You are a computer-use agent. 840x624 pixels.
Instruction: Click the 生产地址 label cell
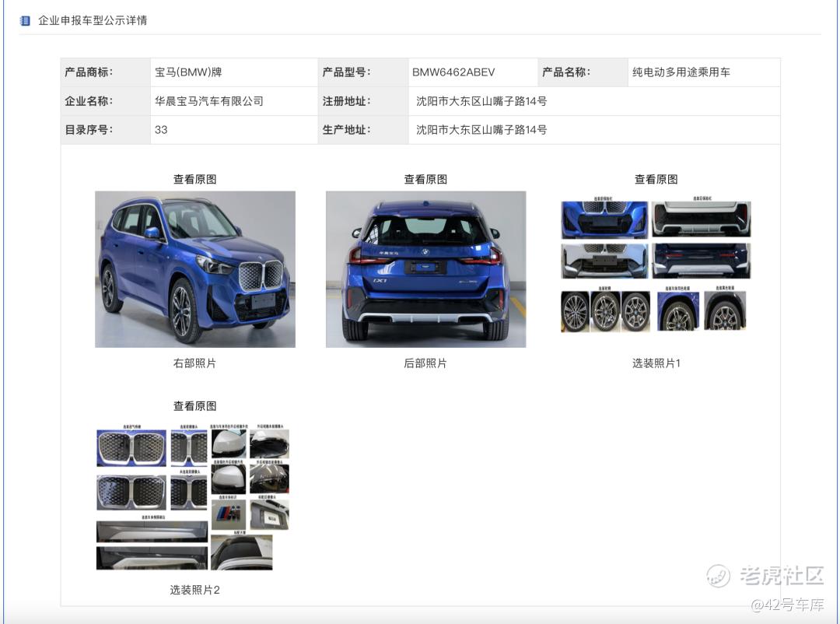[363, 129]
